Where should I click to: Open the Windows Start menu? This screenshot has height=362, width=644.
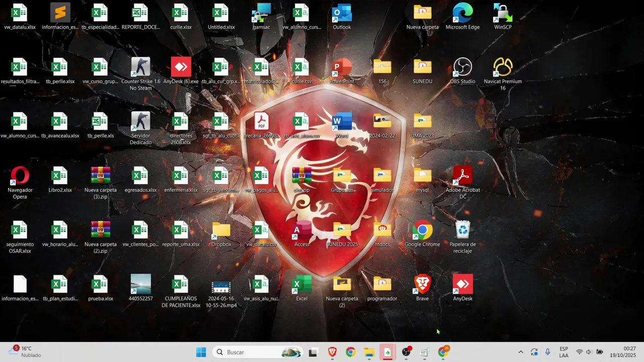201,352
